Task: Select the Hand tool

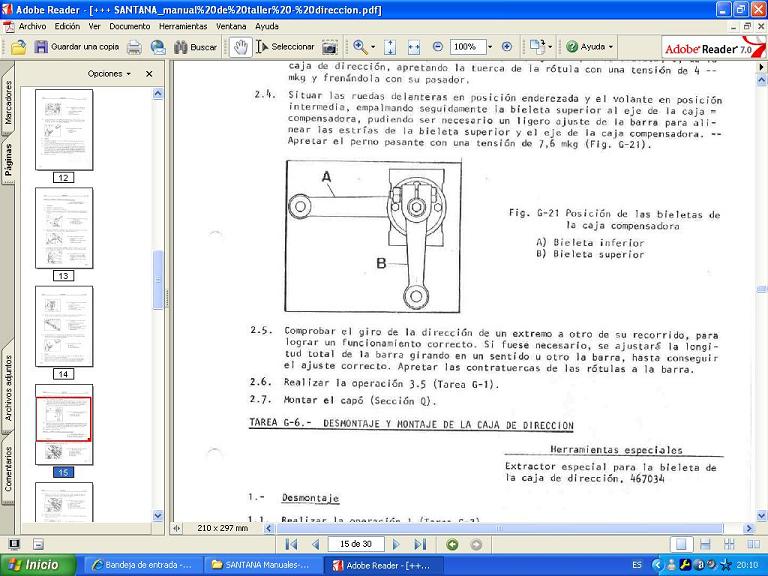Action: (x=240, y=47)
